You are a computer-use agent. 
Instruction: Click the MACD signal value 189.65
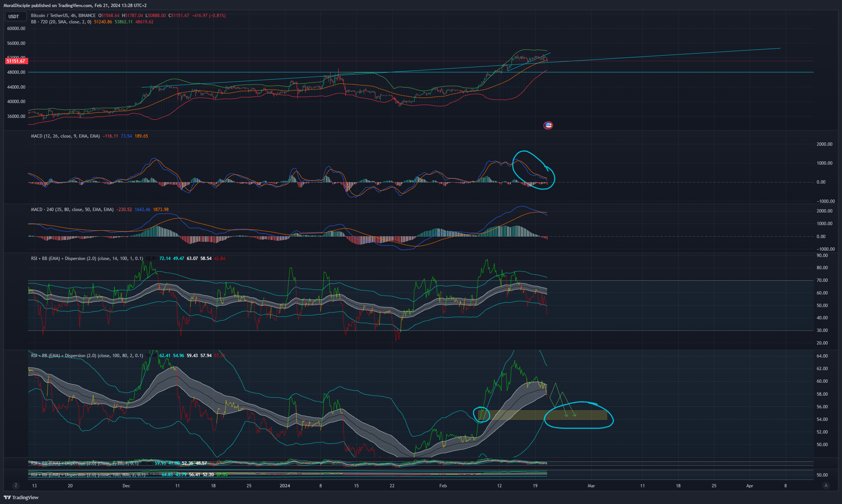coord(141,136)
